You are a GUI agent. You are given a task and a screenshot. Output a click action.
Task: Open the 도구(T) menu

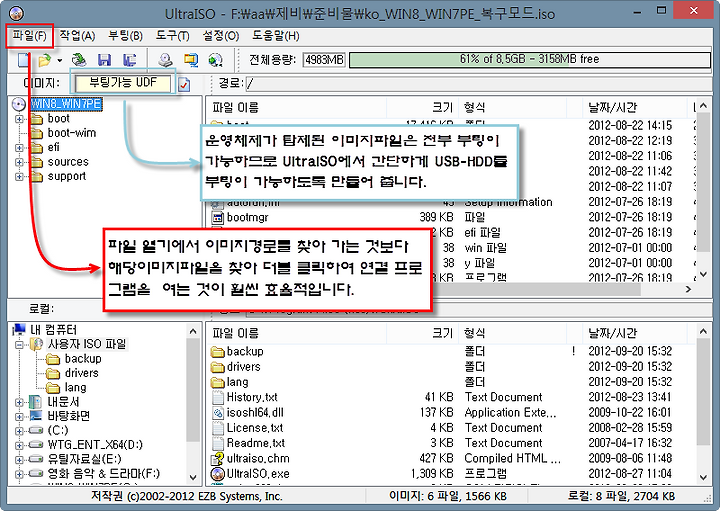click(173, 36)
